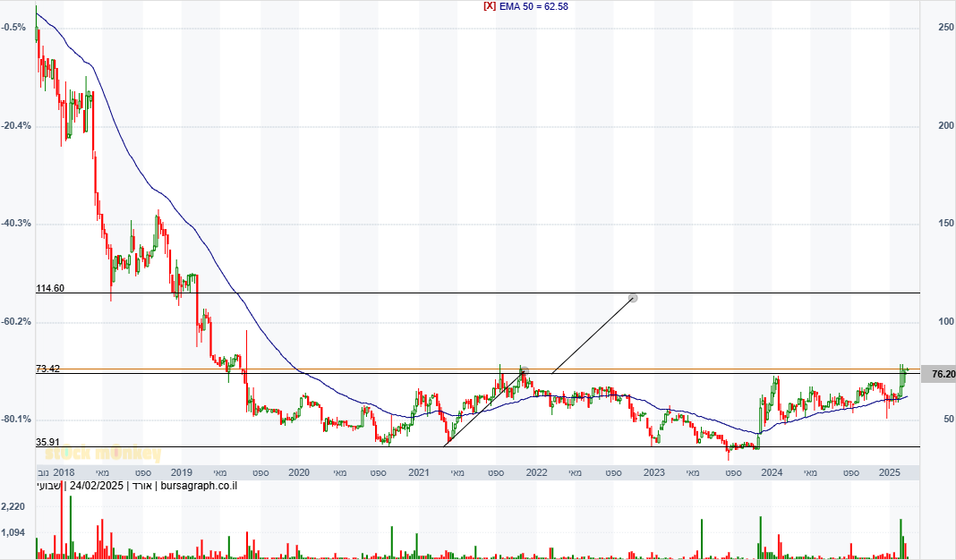
Task: Click the 200 price axis label
Action: [x=946, y=125]
